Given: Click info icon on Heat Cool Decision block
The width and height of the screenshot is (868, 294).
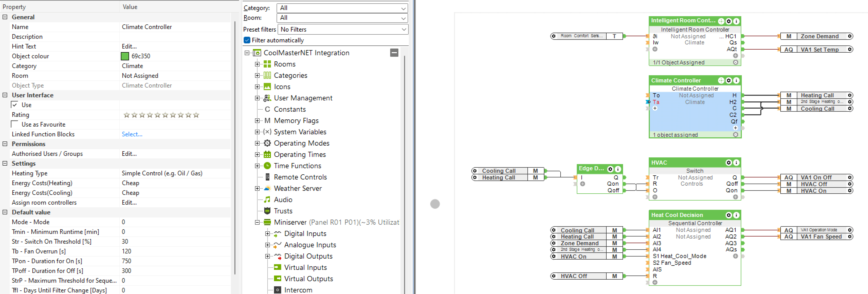Looking at the screenshot, I should [x=736, y=215].
